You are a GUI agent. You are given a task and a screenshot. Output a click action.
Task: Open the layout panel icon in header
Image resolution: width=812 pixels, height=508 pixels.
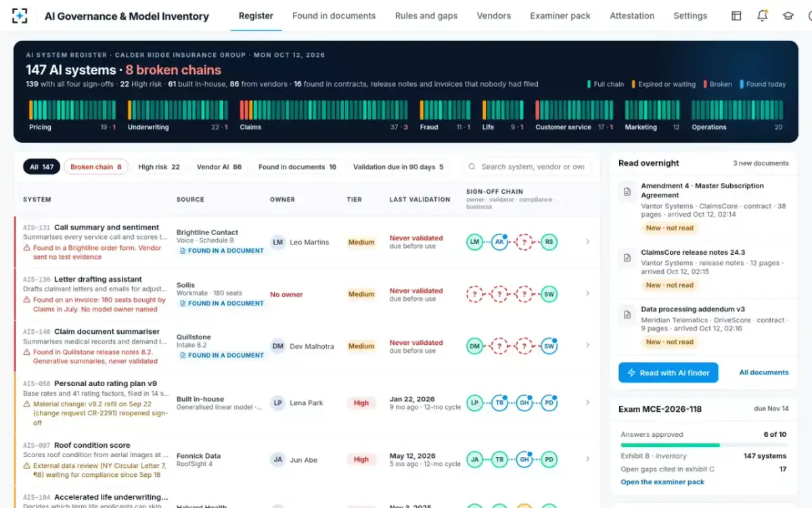[x=736, y=16]
